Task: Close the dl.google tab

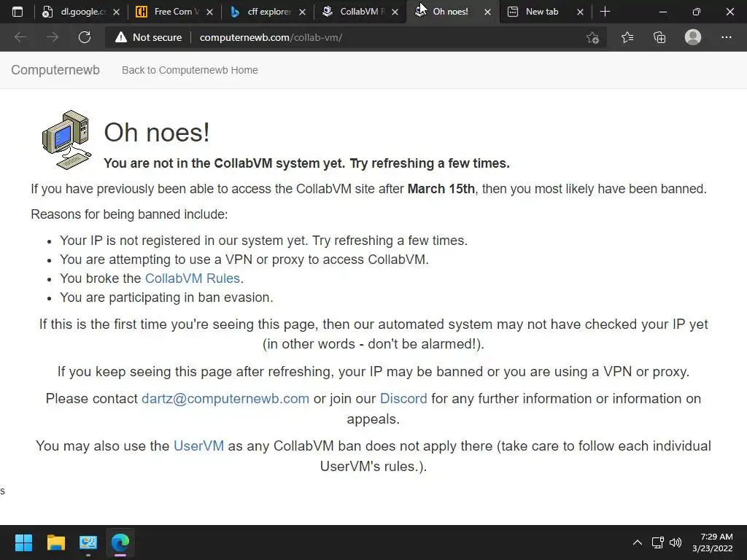Action: [x=116, y=12]
